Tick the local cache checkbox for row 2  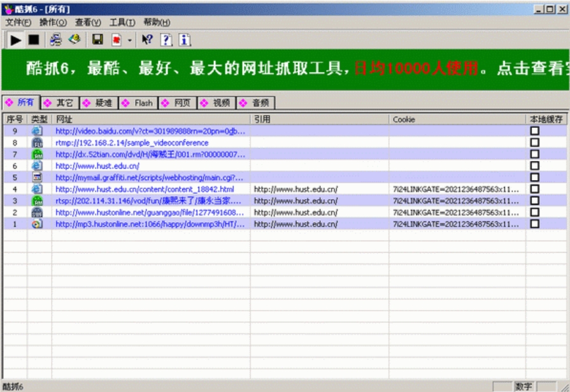[534, 212]
